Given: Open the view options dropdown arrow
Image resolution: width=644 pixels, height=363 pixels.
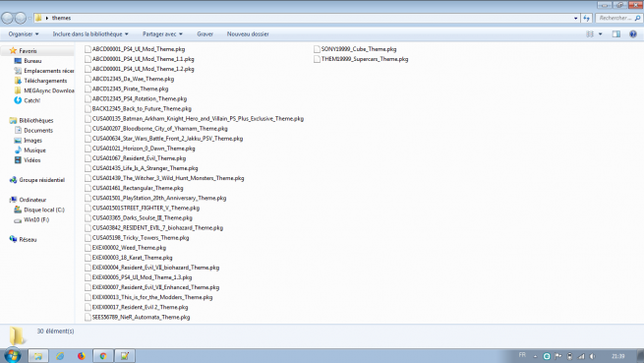Looking at the screenshot, I should point(600,34).
